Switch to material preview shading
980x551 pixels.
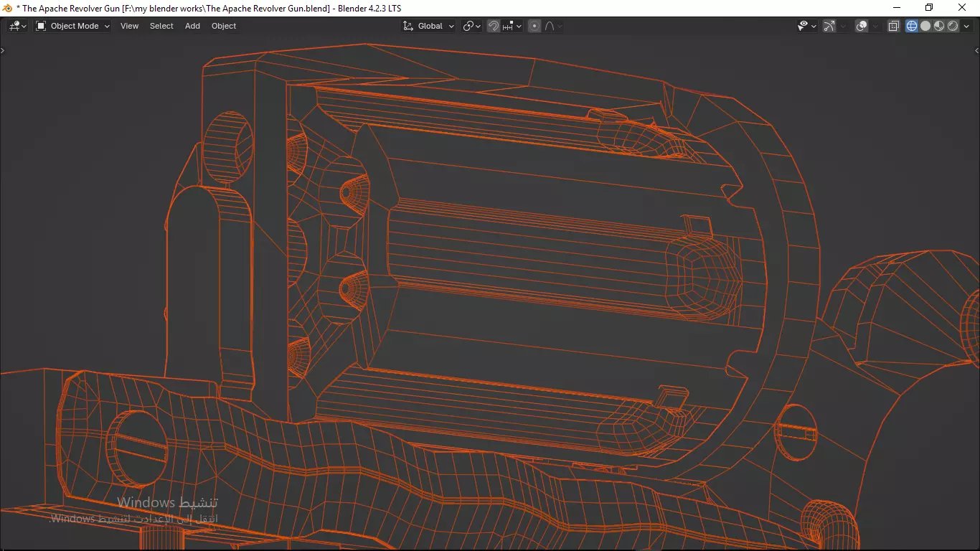click(x=939, y=26)
